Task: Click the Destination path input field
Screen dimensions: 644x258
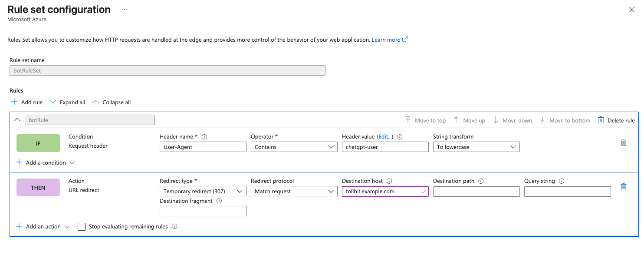Action: tap(476, 191)
